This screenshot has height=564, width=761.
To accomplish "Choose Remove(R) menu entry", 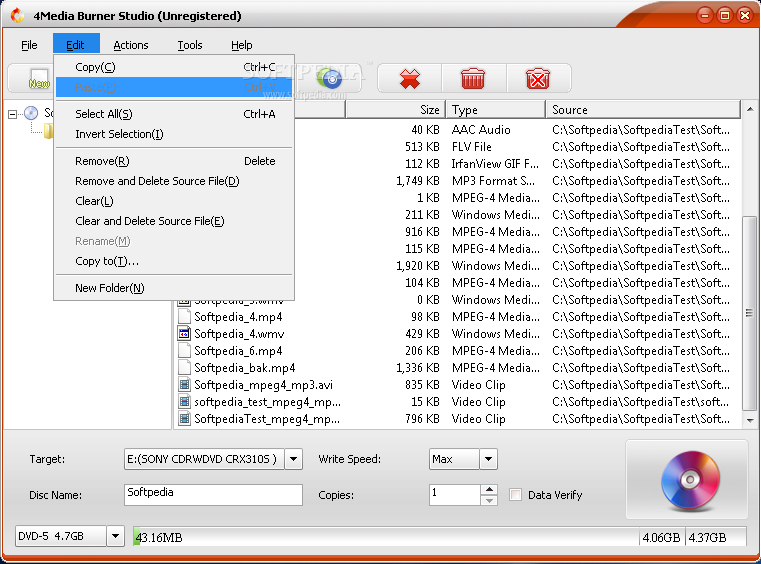I will (x=174, y=161).
